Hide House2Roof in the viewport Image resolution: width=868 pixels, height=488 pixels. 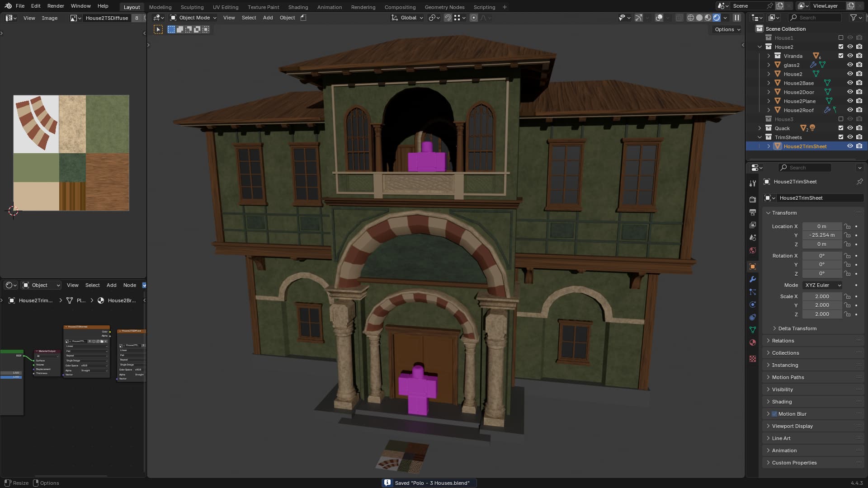(x=850, y=110)
